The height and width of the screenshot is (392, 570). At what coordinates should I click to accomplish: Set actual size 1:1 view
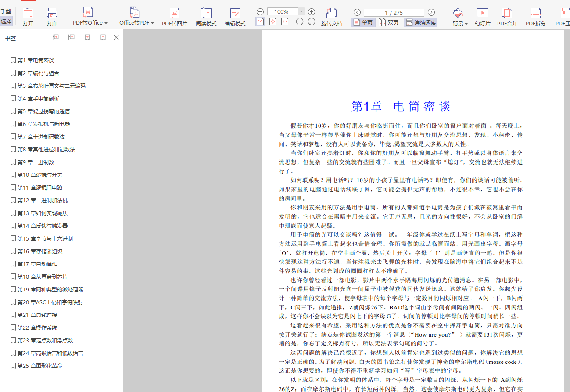point(260,22)
